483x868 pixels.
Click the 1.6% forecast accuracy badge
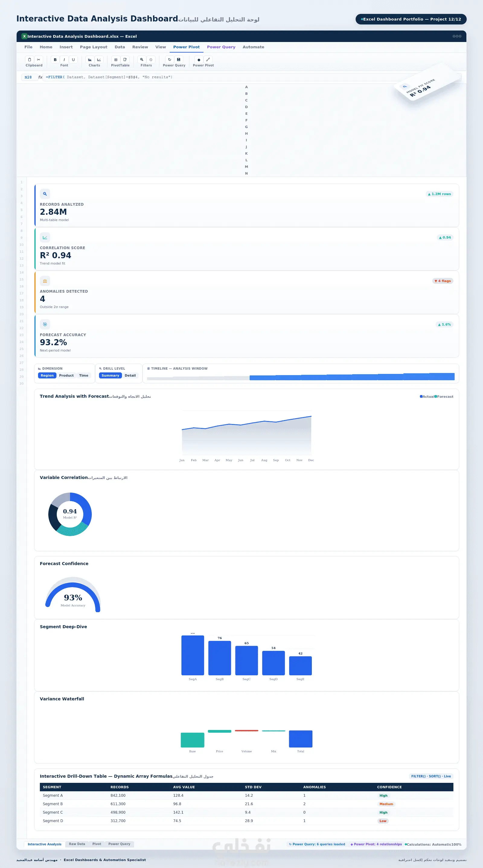[444, 324]
